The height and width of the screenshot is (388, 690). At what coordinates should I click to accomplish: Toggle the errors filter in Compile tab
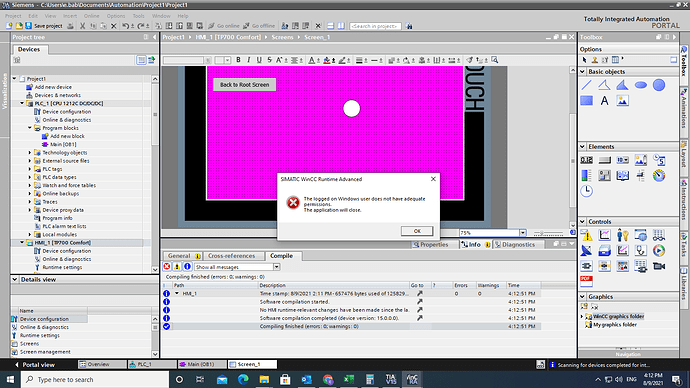pyautogui.click(x=167, y=267)
